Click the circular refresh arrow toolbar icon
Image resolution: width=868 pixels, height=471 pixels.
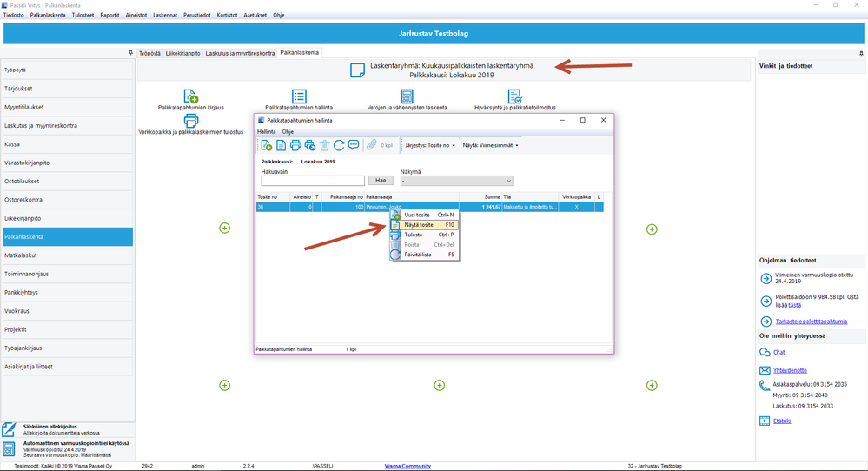tap(339, 145)
